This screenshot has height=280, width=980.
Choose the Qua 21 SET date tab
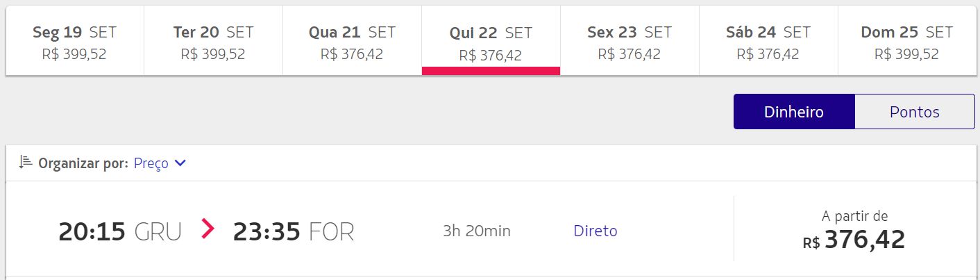point(353,41)
